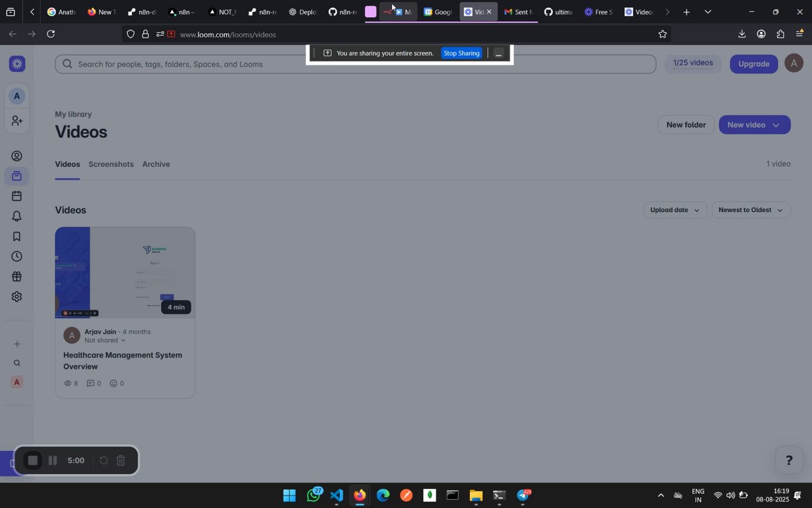Viewport: 812px width, 508px height.
Task: Open a new browser tab with plus
Action: pos(686,12)
